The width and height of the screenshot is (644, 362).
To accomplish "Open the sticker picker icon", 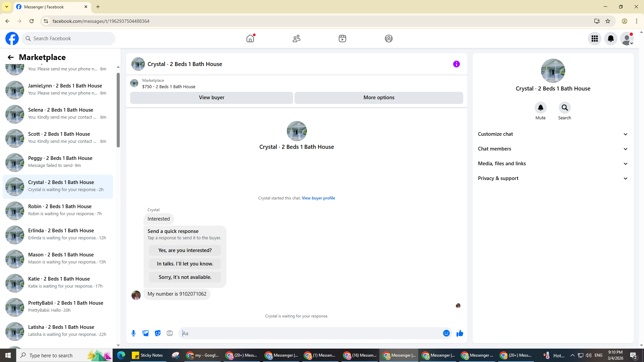I will pyautogui.click(x=158, y=333).
